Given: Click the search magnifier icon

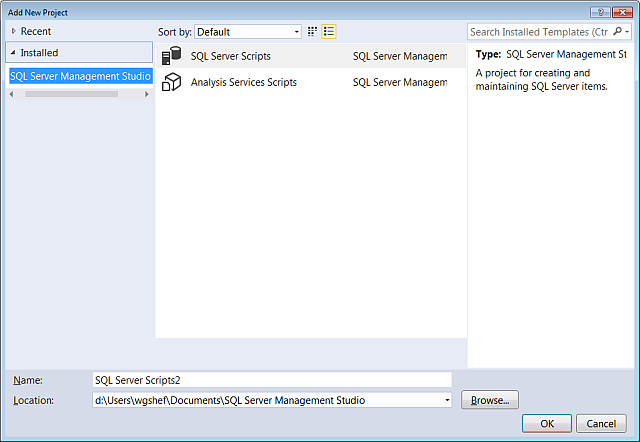Looking at the screenshot, I should click(x=616, y=32).
